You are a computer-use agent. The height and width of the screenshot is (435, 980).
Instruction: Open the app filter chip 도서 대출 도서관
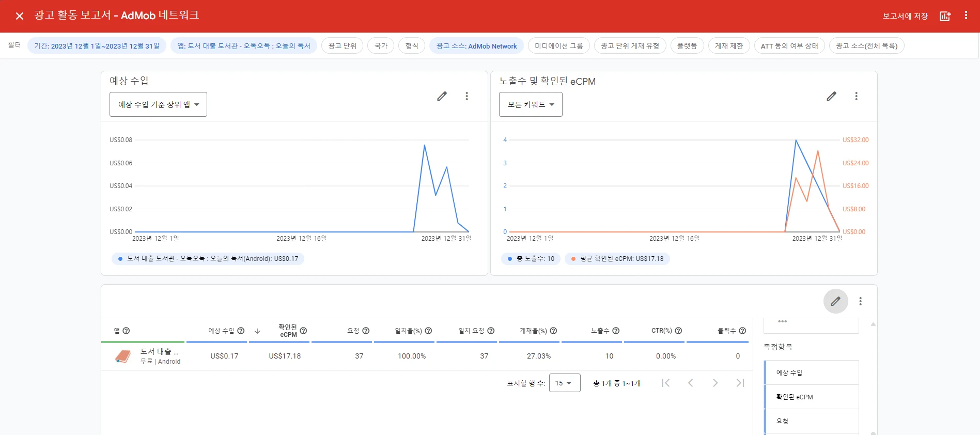pos(244,46)
